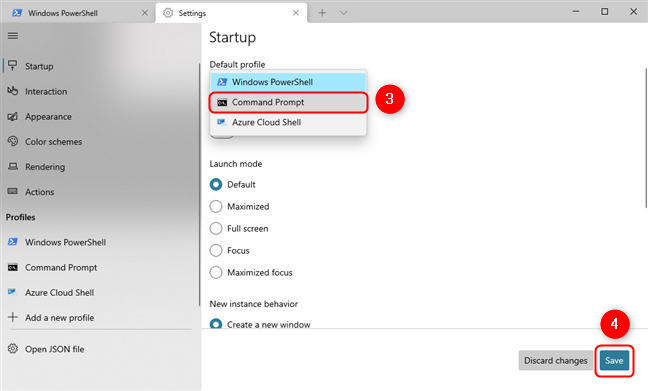Open the Interaction settings page
The image size is (648, 391).
[99, 91]
